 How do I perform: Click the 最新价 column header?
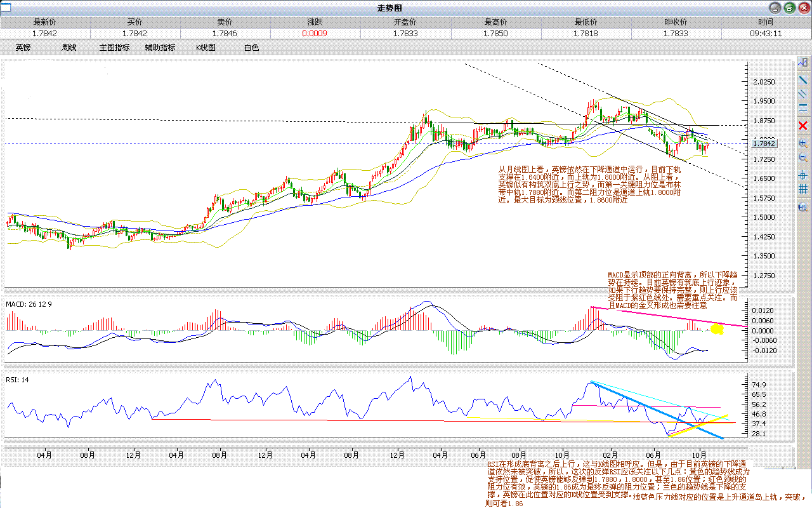coord(45,22)
